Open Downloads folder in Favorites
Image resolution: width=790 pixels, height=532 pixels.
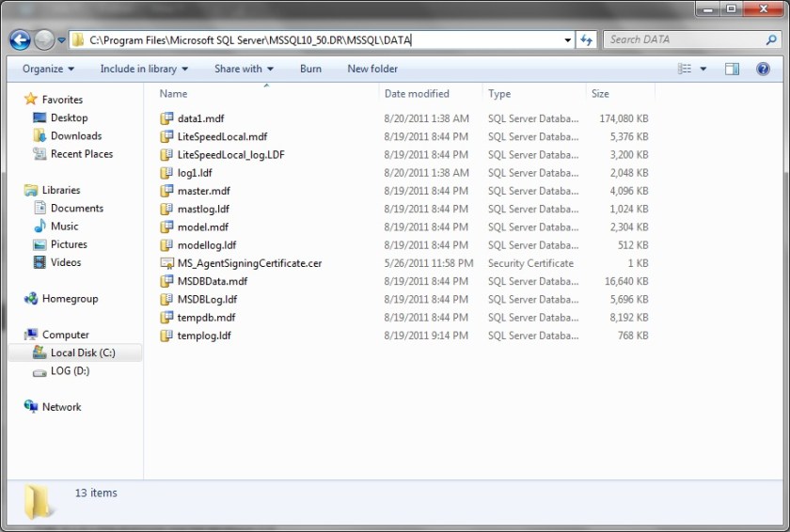[75, 136]
